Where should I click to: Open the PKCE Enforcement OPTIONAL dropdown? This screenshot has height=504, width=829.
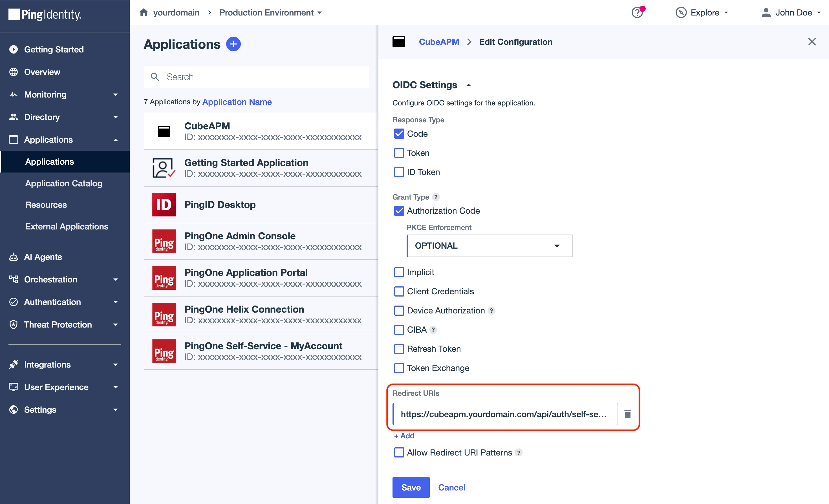(x=490, y=246)
